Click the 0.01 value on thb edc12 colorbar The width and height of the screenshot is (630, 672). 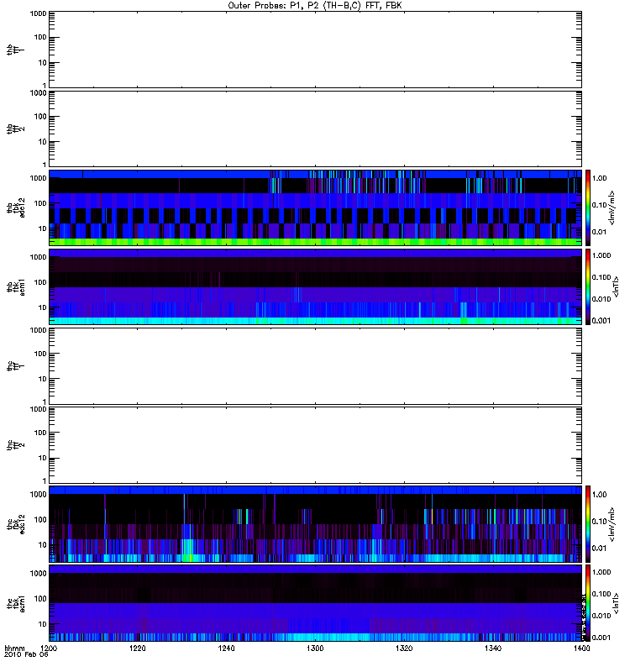tap(600, 232)
